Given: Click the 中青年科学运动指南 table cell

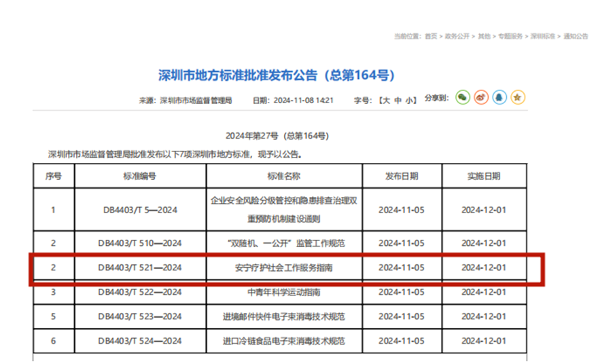Looking at the screenshot, I should [283, 293].
